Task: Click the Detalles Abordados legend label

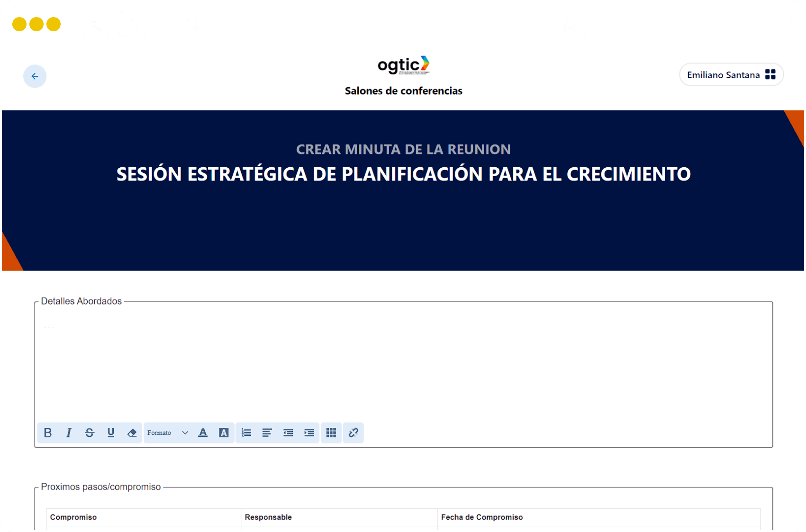Action: (x=82, y=301)
